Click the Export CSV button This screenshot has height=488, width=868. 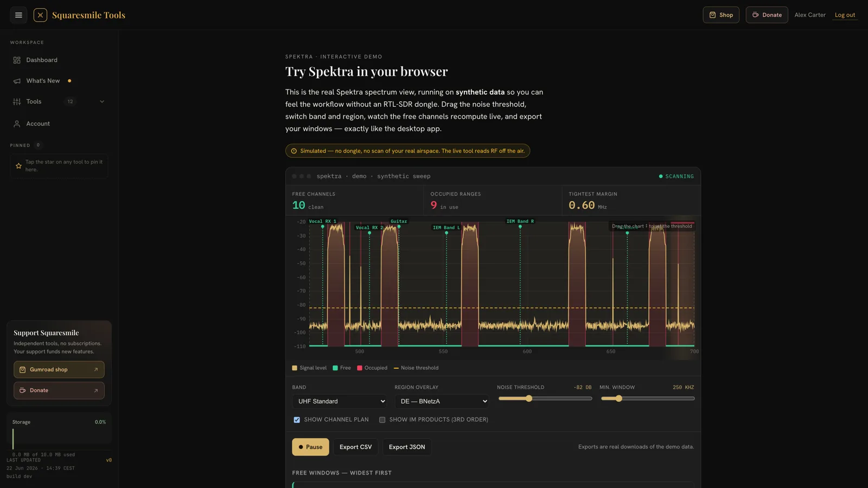pos(356,447)
